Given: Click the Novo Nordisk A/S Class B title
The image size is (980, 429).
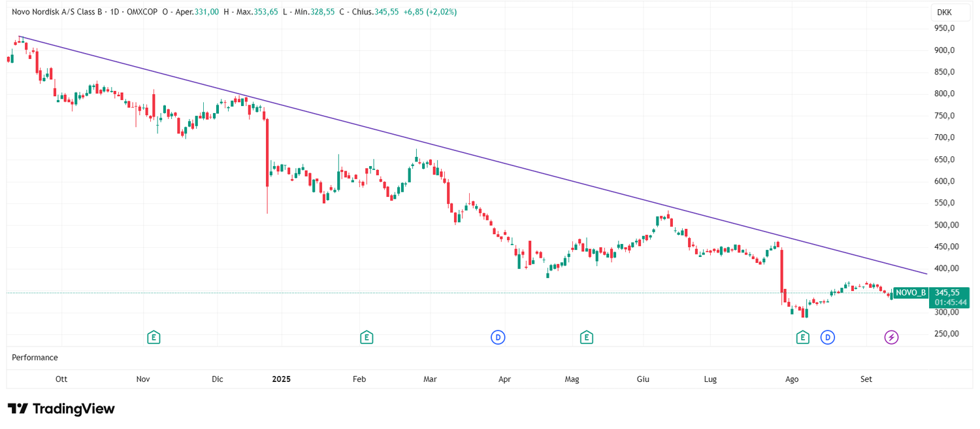Looking at the screenshot, I should [57, 12].
